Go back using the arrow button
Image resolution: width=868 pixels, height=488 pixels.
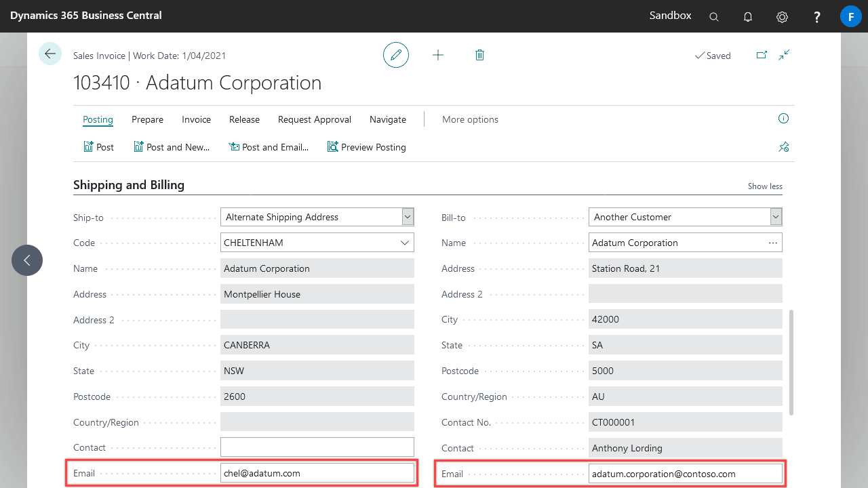[50, 54]
